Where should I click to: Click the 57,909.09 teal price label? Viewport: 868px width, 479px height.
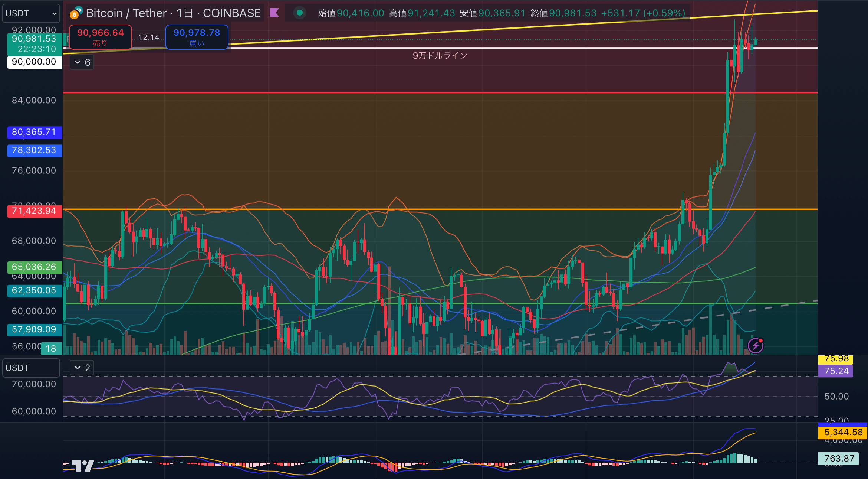[35, 329]
